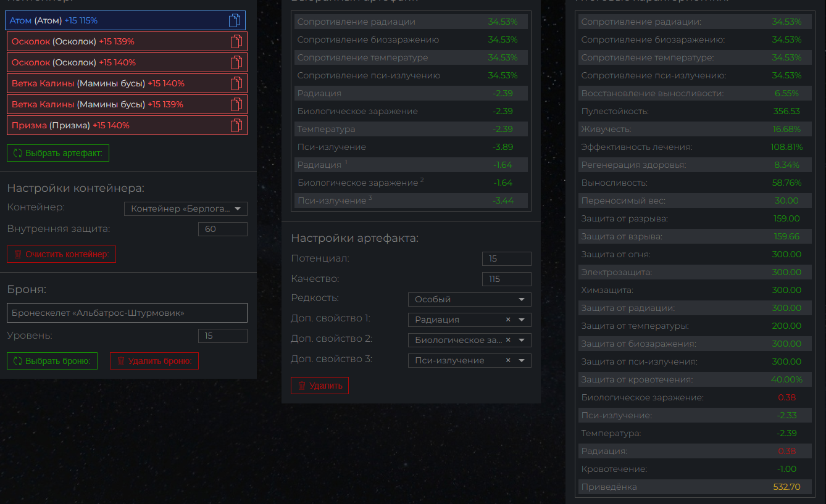The width and height of the screenshot is (826, 504).
Task: Select the Ветка Калины +15 140% row
Action: pos(127,84)
